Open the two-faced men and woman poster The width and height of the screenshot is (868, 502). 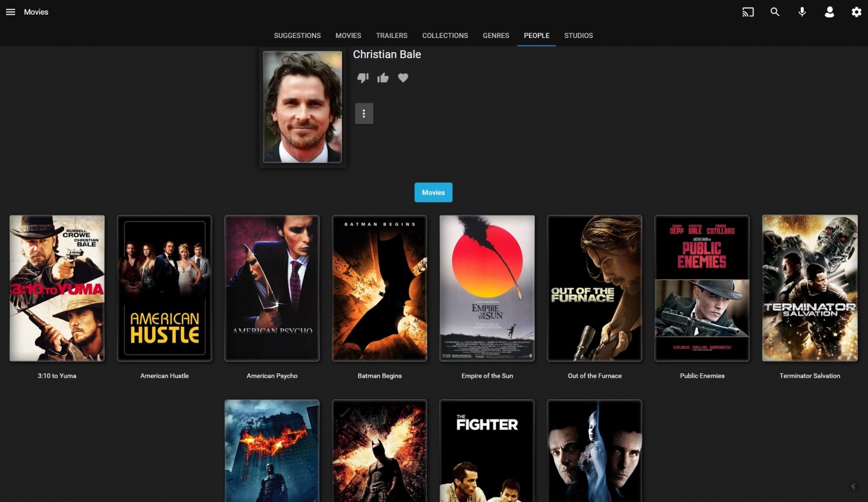click(595, 451)
